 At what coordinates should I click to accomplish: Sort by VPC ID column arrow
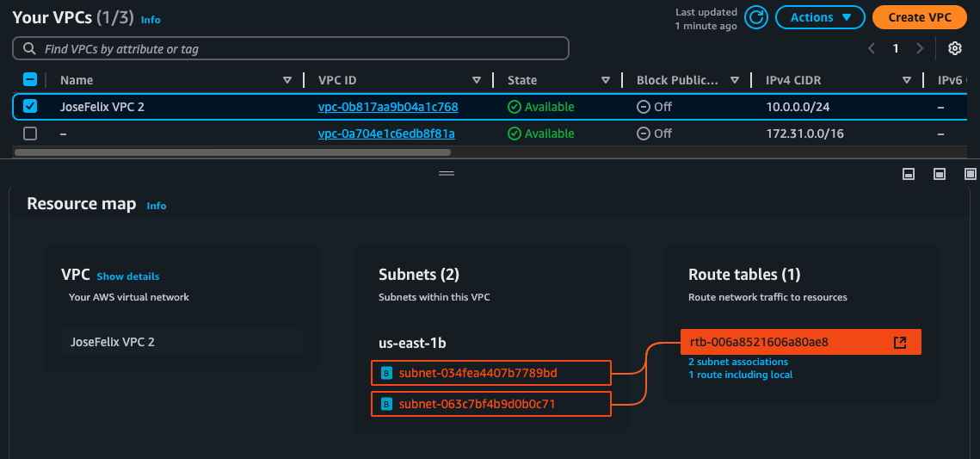click(x=477, y=80)
